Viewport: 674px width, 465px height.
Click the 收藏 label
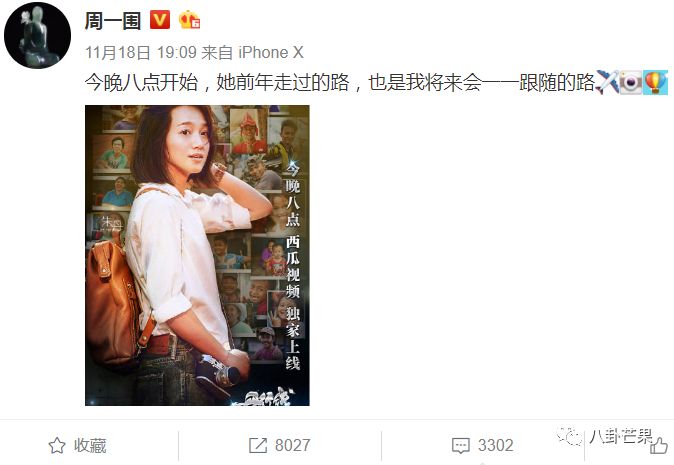pyautogui.click(x=90, y=446)
